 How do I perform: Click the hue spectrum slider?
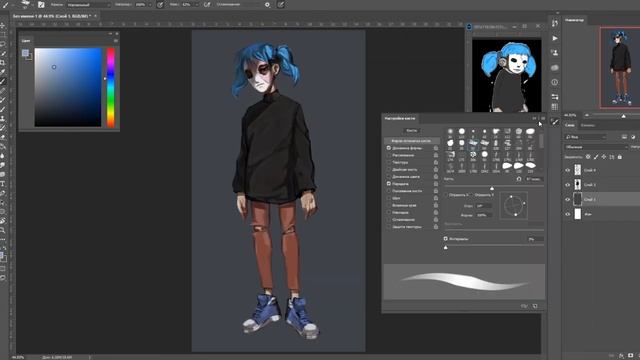click(x=111, y=87)
